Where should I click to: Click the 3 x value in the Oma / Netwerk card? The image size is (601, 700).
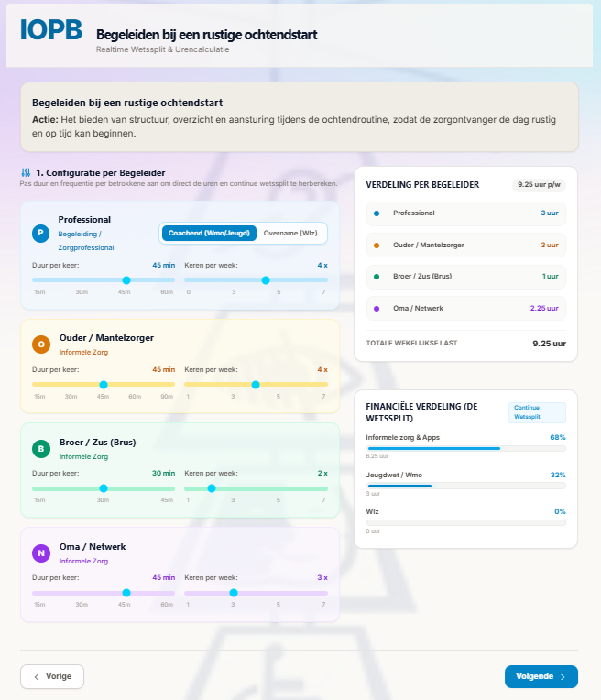point(322,577)
